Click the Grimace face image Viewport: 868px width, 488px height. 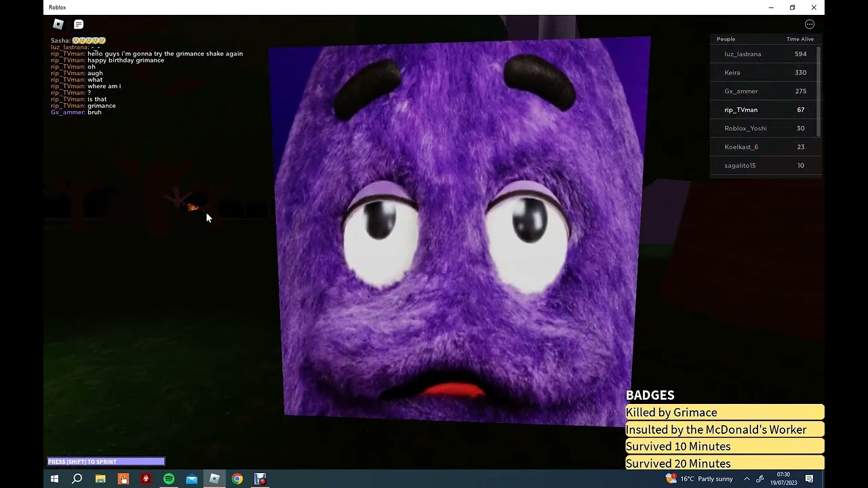coord(459,230)
